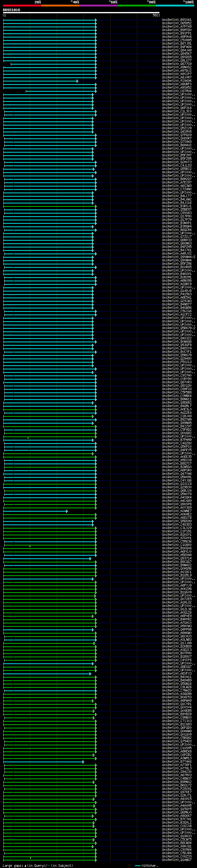This screenshot has width=197, height=868.
Task: Open hit UniRef100_Q6P314
Action: (176, 108)
